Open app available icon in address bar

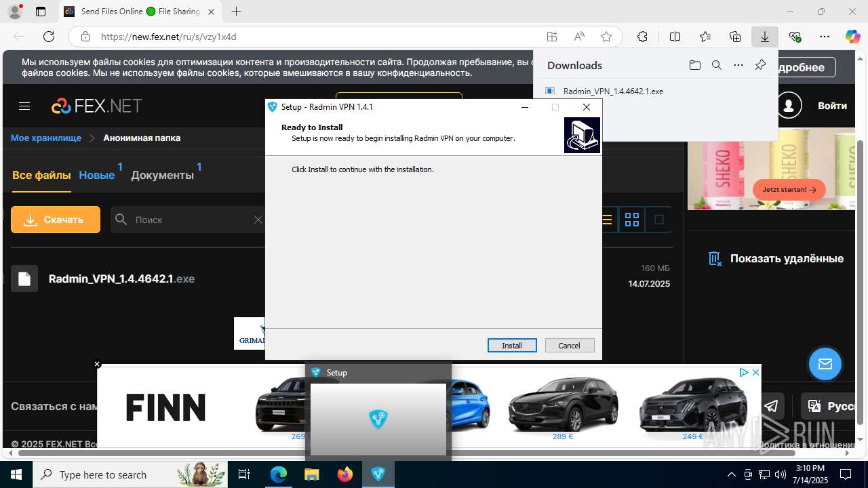(x=552, y=37)
